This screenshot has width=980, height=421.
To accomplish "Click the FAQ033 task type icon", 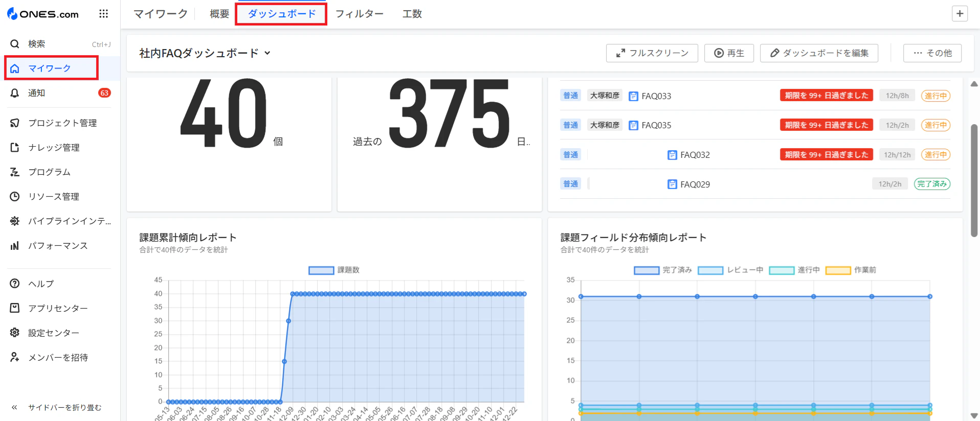I will (633, 96).
